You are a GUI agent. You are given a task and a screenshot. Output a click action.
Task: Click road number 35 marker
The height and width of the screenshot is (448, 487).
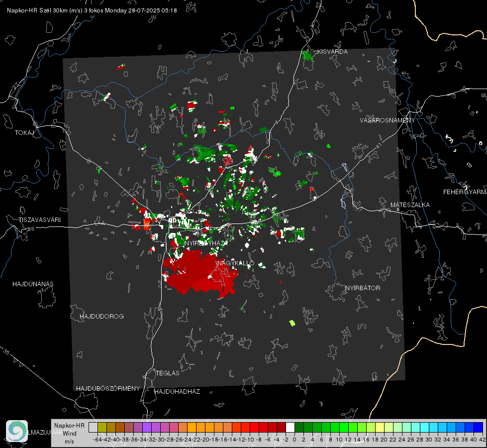click(6, 351)
